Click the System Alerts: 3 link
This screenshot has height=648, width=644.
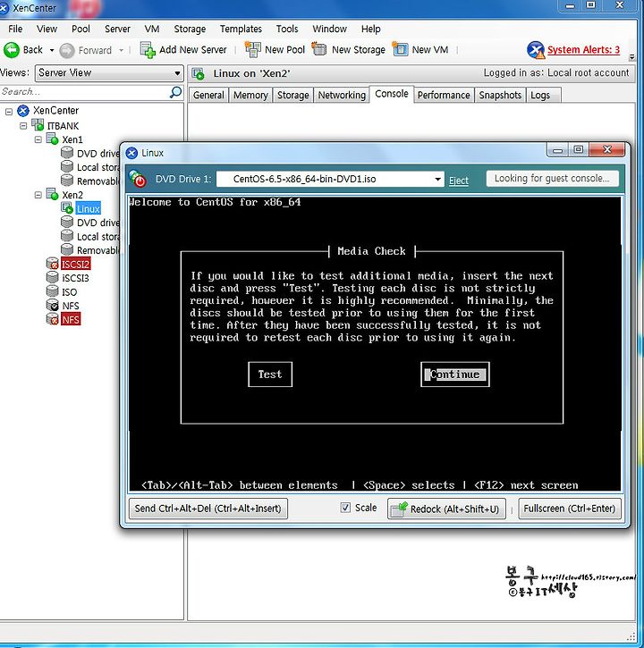click(x=583, y=49)
